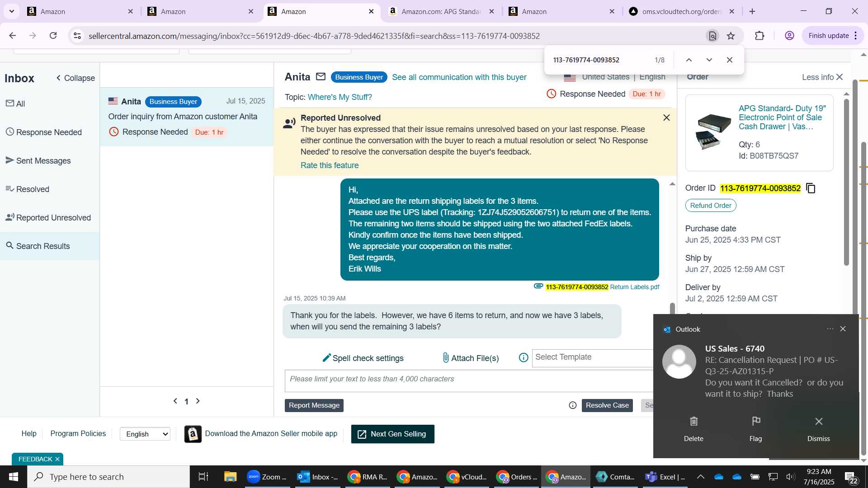This screenshot has width=868, height=488.
Task: Collapse order panel with Less info
Action: tap(823, 77)
